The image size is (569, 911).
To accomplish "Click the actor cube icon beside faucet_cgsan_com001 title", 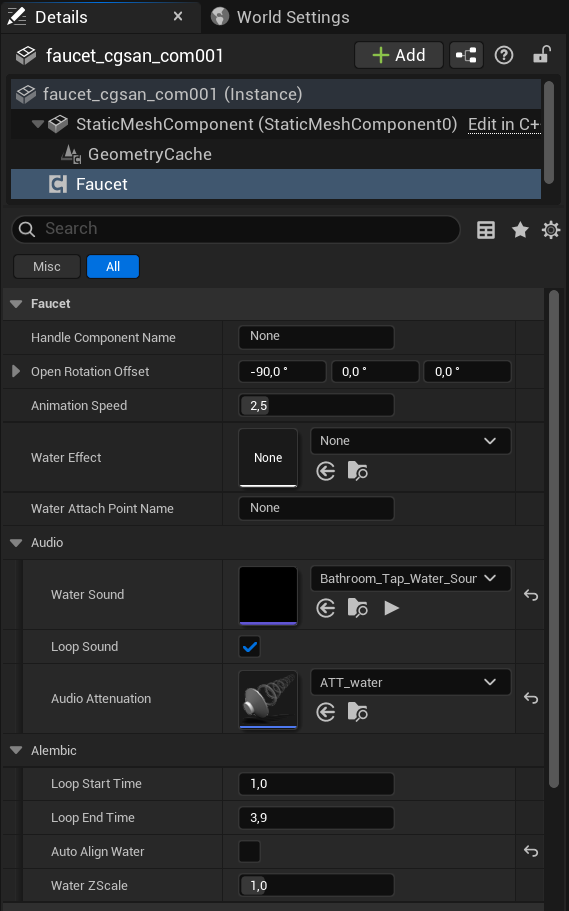I will point(26,56).
